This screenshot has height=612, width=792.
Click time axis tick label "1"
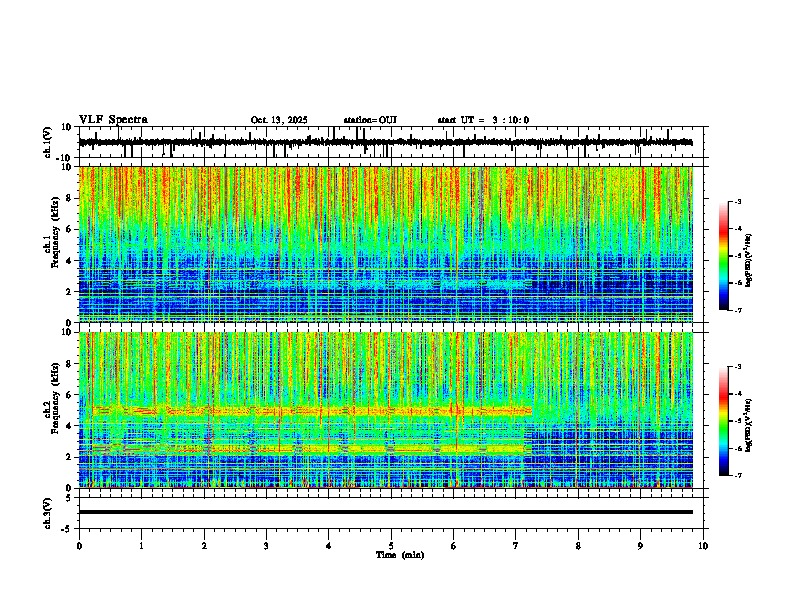141,546
